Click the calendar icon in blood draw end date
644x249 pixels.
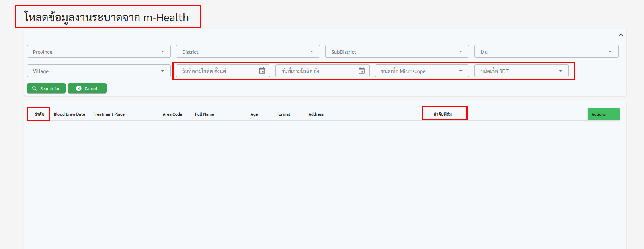coord(361,71)
